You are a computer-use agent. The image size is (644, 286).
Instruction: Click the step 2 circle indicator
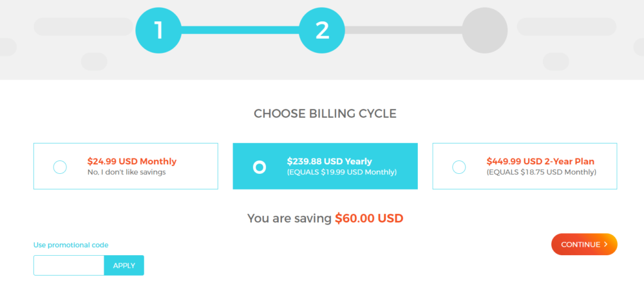321,30
